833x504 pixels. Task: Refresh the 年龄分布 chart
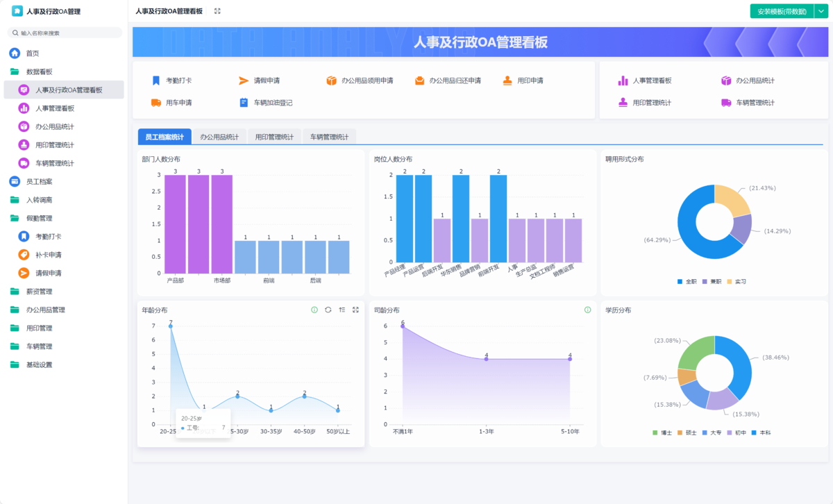[328, 310]
